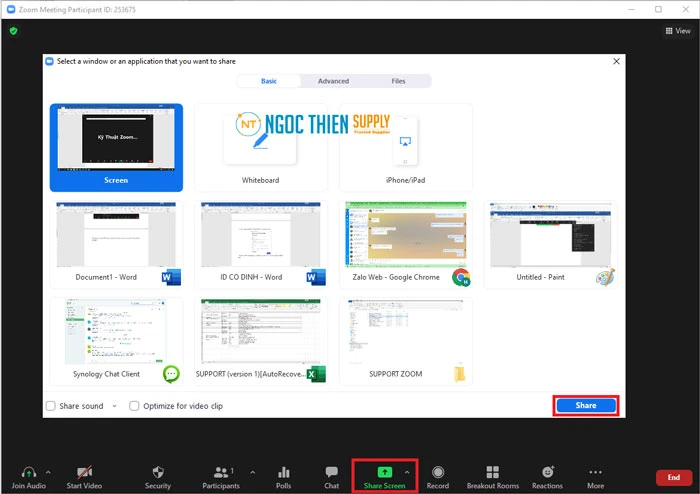This screenshot has height=494, width=700.
Task: Expand the Share Screen options caret
Action: tap(407, 472)
